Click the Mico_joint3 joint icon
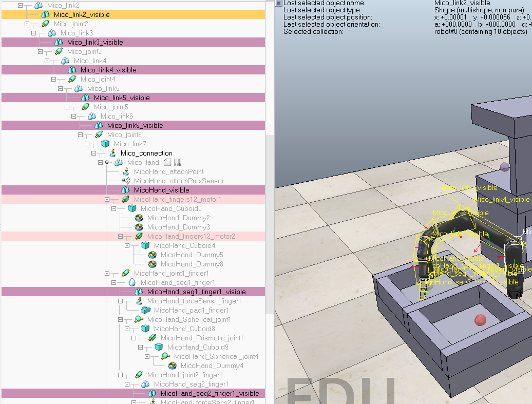This screenshot has width=532, height=404. click(x=58, y=51)
